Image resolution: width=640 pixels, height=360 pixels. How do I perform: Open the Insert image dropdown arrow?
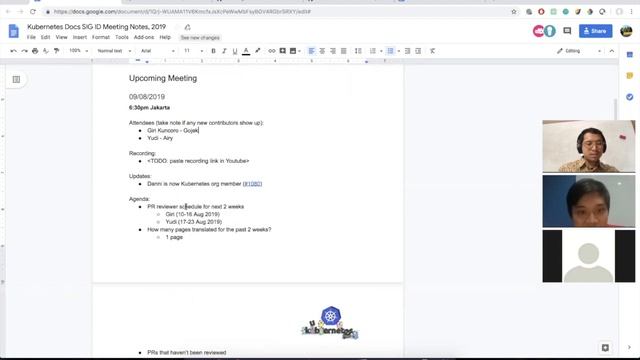(x=300, y=51)
